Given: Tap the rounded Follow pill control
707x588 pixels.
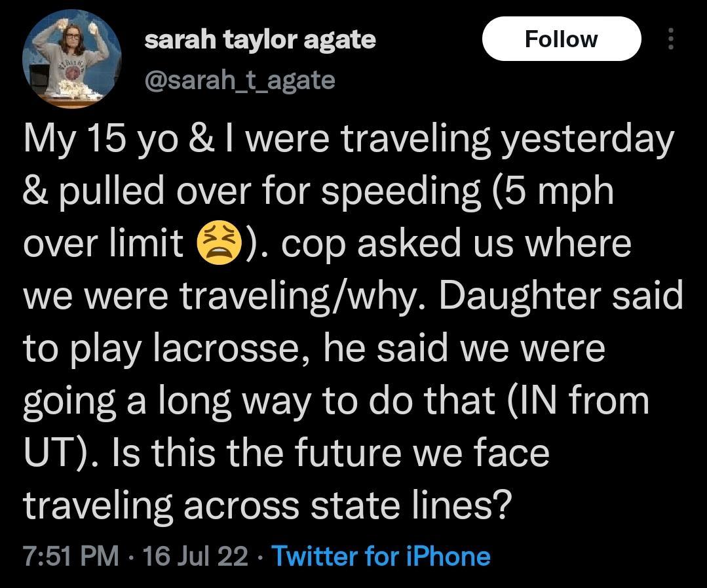Looking at the screenshot, I should (x=562, y=39).
